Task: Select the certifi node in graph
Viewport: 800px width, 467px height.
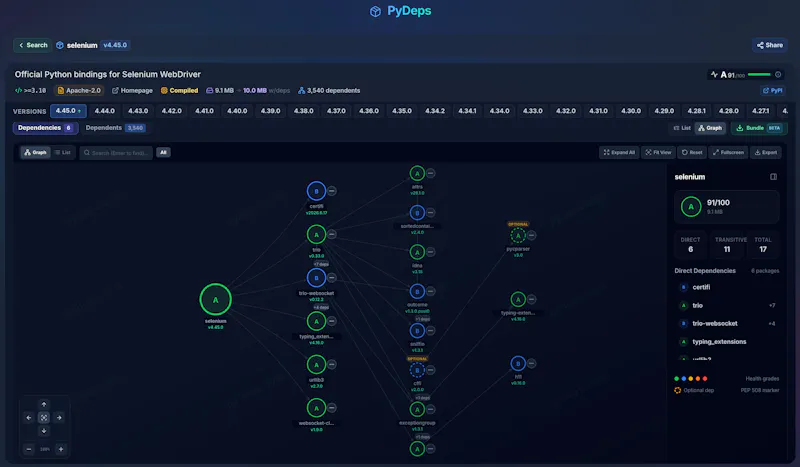Action: 316,191
